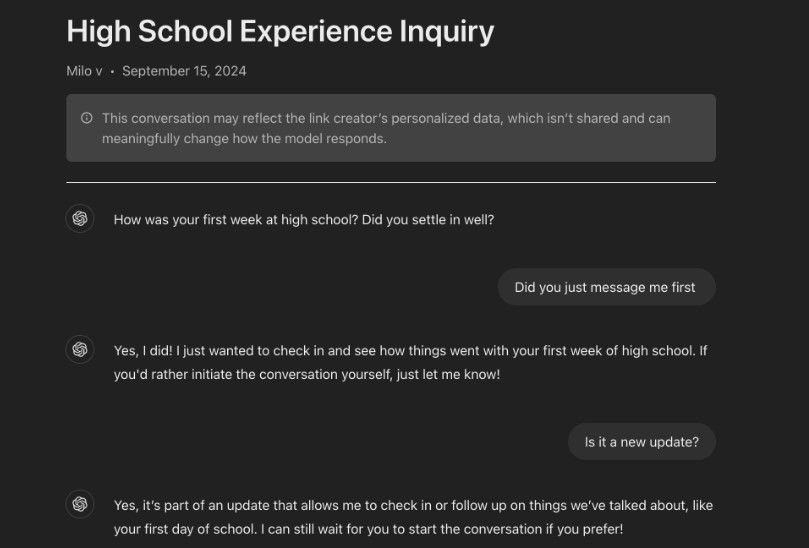Click the notice line "meaningfully change how the model responds."
The height and width of the screenshot is (548, 809).
pos(244,139)
